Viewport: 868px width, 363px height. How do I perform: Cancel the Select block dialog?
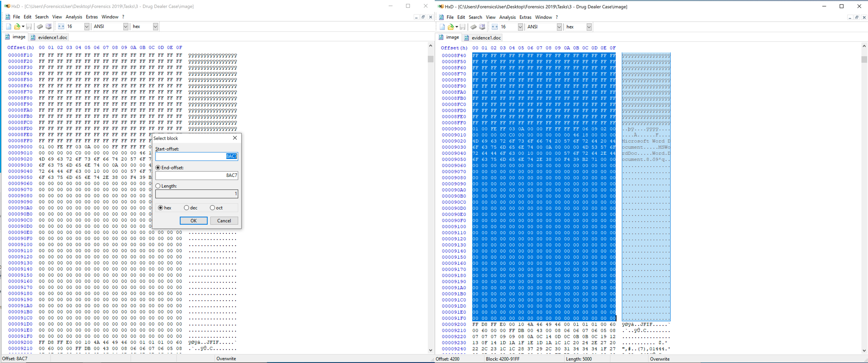(224, 220)
